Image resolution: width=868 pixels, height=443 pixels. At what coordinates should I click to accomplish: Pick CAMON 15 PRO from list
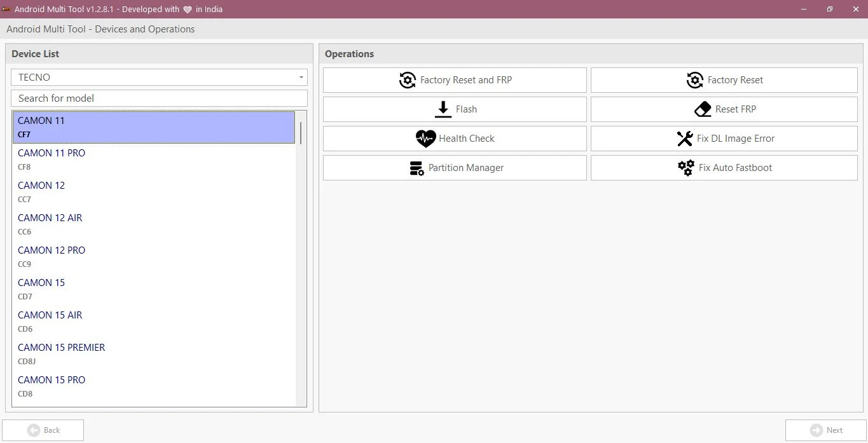click(154, 386)
